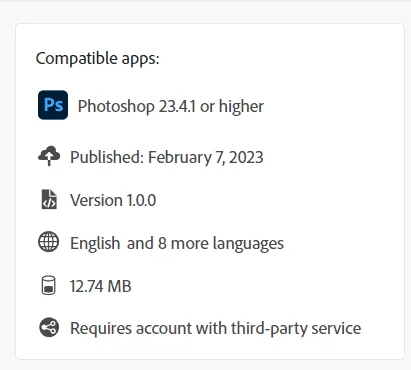The width and height of the screenshot is (411, 370).
Task: Click the cloud upload published icon
Action: (x=49, y=156)
